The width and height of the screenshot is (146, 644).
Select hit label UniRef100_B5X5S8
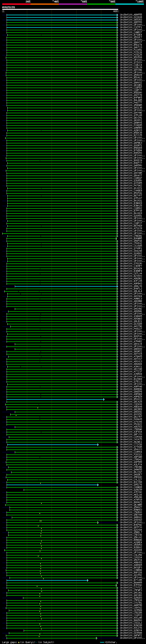point(131,58)
